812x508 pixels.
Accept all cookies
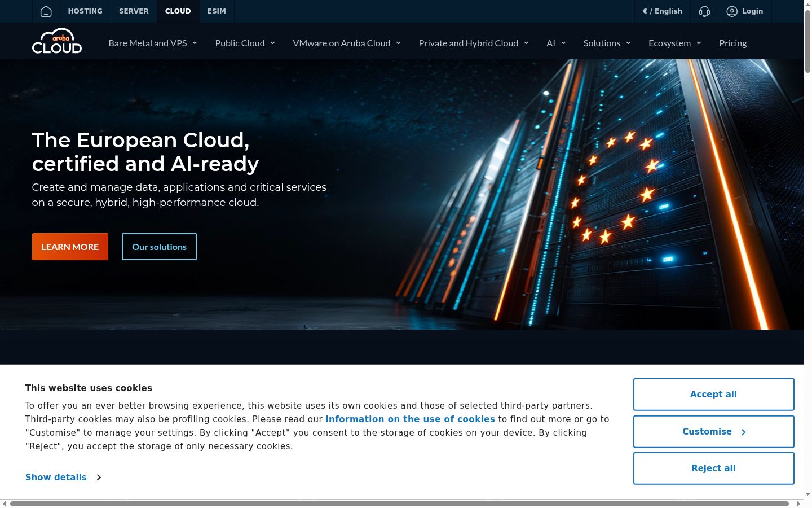coord(714,395)
